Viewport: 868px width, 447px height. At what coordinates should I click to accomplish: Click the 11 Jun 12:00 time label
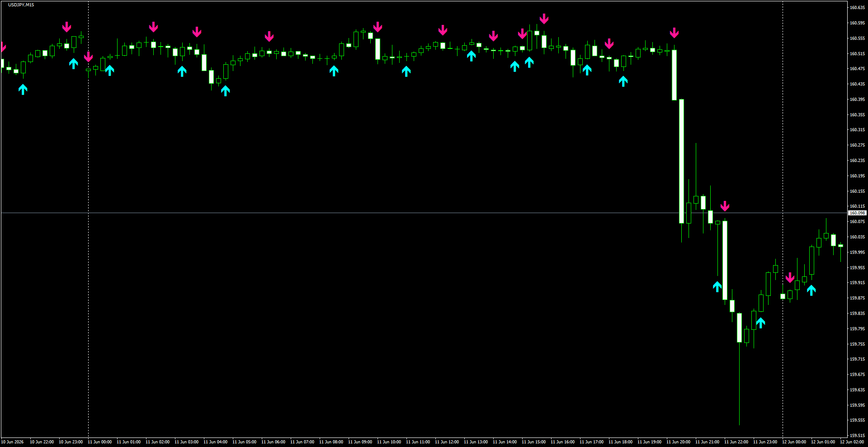click(x=447, y=442)
